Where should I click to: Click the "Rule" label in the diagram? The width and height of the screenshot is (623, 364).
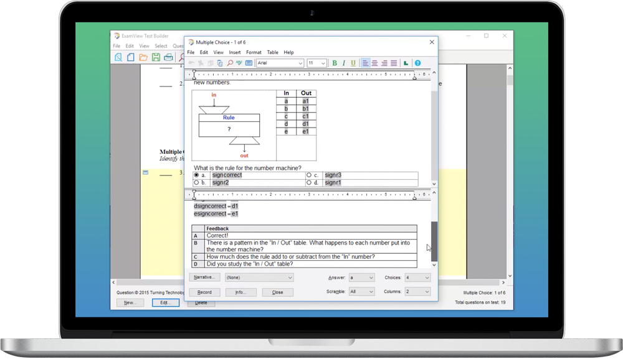(229, 118)
